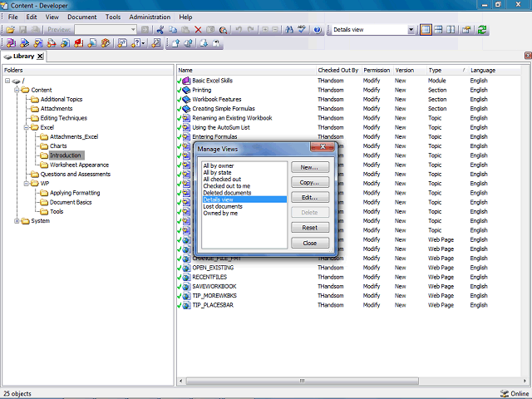Click the TIP_PLACESBAR globe icon

pyautogui.click(x=186, y=305)
